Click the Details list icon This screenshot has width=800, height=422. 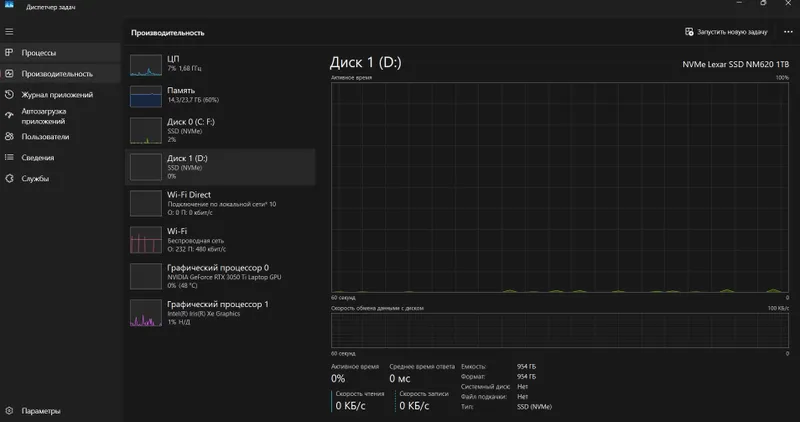[x=9, y=157]
